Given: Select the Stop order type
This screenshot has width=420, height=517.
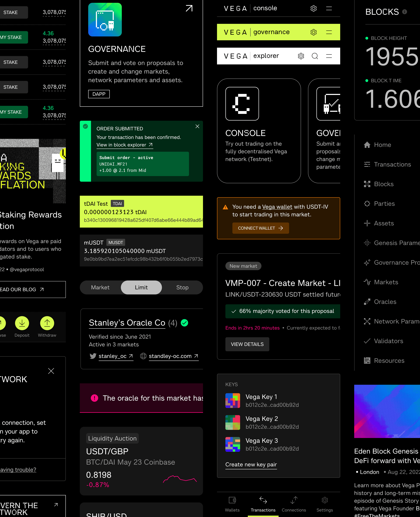Looking at the screenshot, I should [x=182, y=287].
